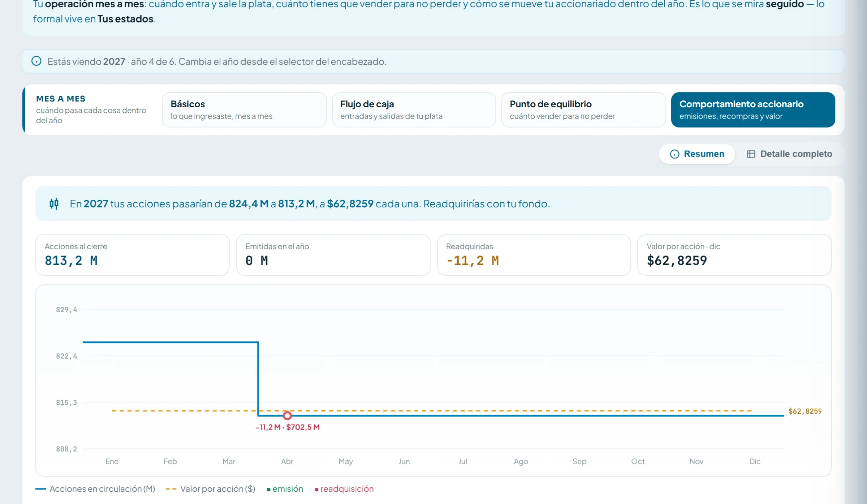This screenshot has width=867, height=504.
Task: Click the Acciones al cierre card
Action: click(x=133, y=255)
